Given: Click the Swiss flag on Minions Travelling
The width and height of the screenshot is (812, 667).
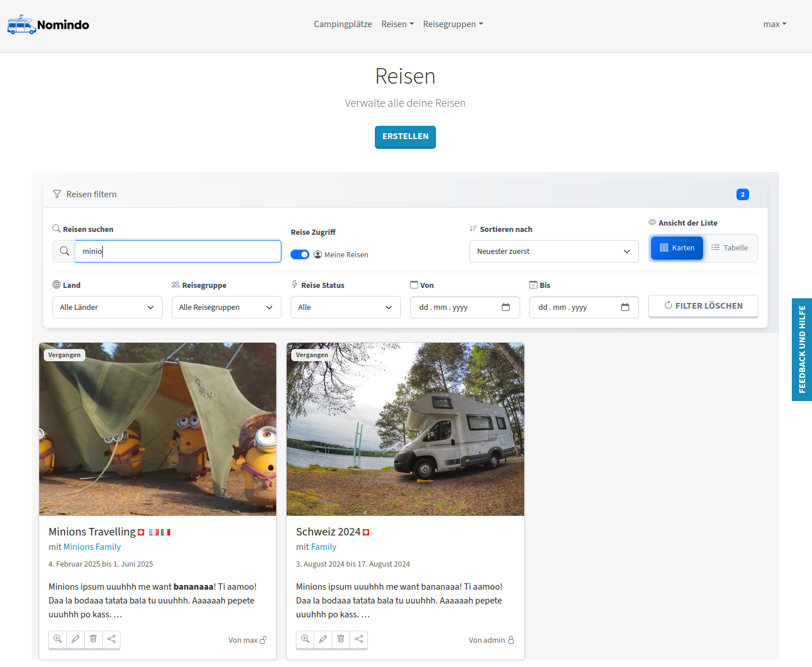Looking at the screenshot, I should (141, 532).
